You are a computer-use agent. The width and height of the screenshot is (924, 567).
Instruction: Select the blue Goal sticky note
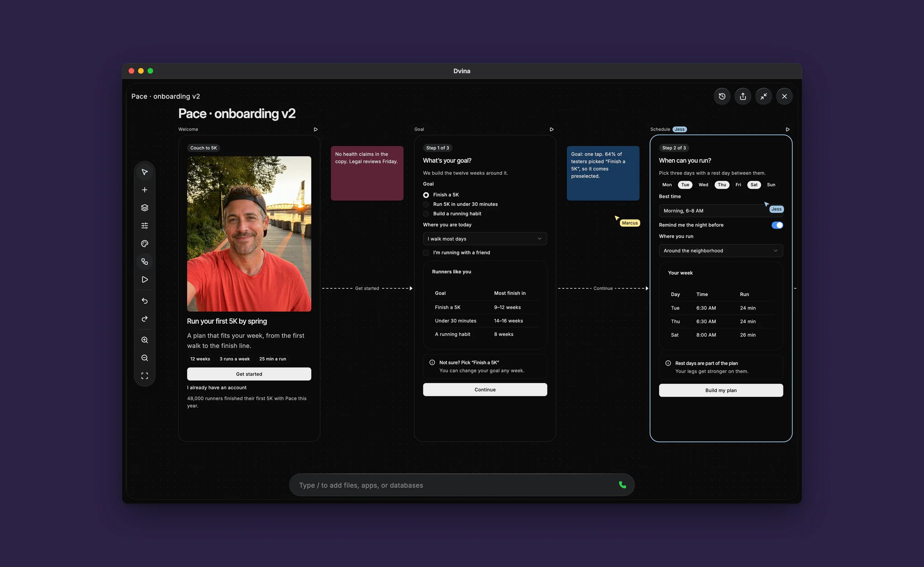(603, 173)
